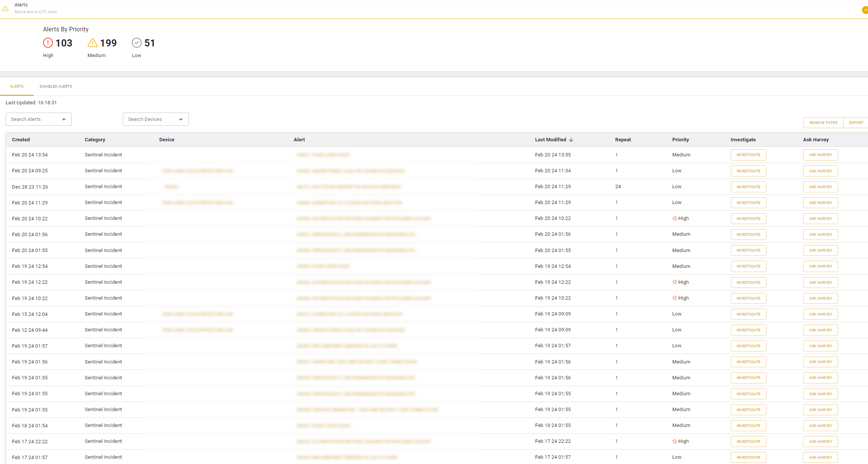Expand the Search Alerts chevron arrow
Screen dimensions: 868x464
coord(64,119)
